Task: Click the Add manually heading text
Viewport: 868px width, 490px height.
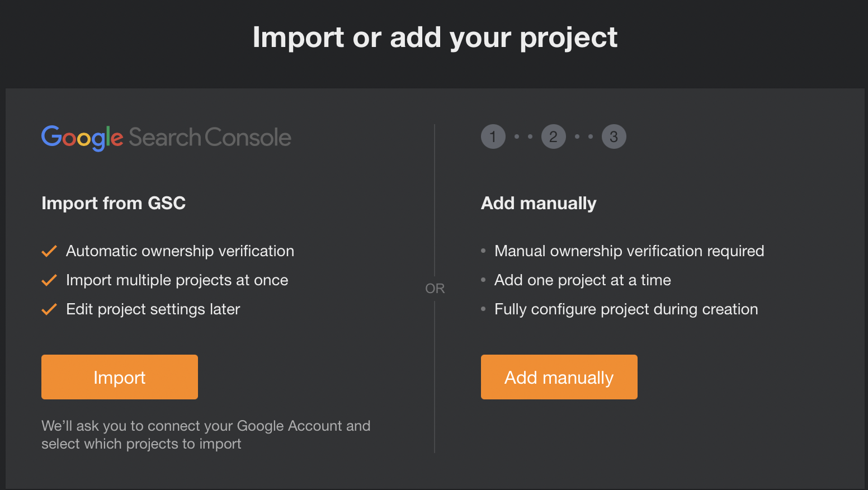Action: (x=539, y=203)
